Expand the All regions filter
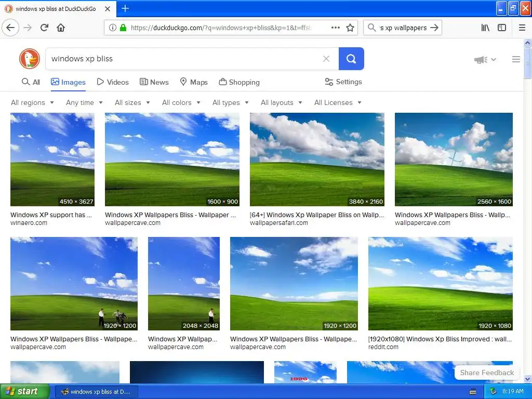This screenshot has width=532, height=399. 32,102
